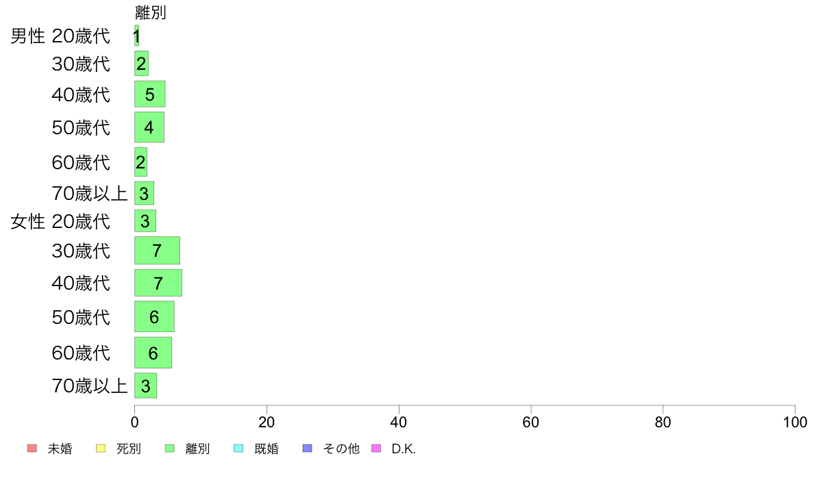Click the 女性 40歳代 bar

point(158,283)
